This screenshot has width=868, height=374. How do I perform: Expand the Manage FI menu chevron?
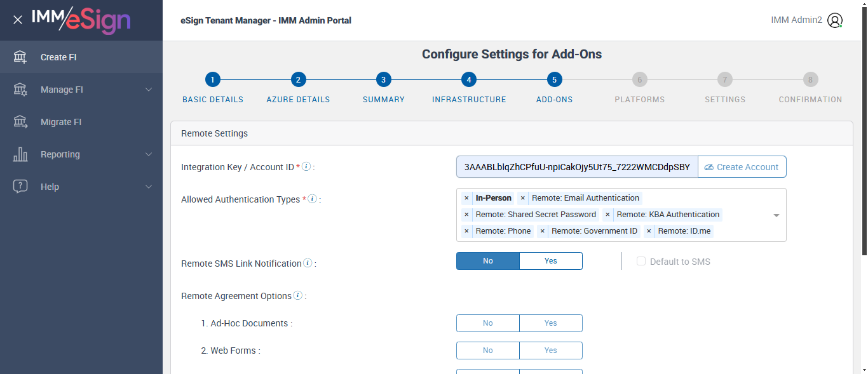[149, 90]
